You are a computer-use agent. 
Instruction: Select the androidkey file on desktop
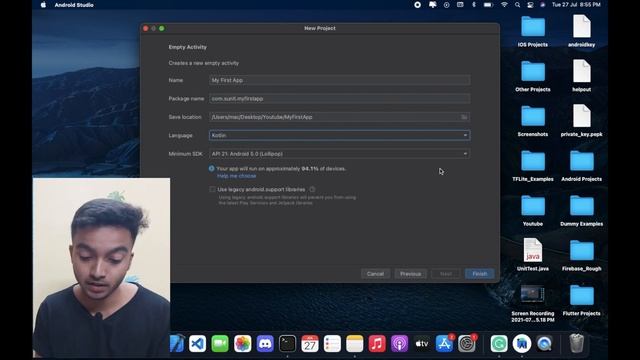pyautogui.click(x=582, y=31)
